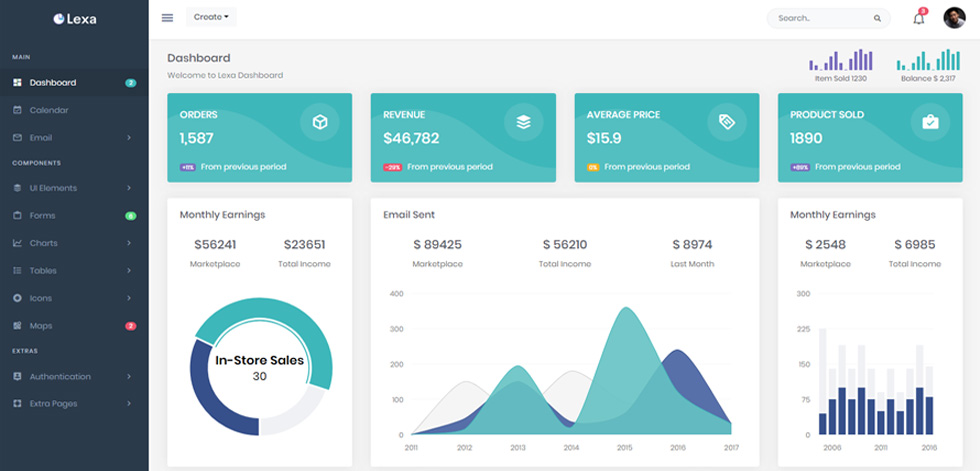Click the Lexa logo
The image size is (980, 471).
(x=74, y=19)
